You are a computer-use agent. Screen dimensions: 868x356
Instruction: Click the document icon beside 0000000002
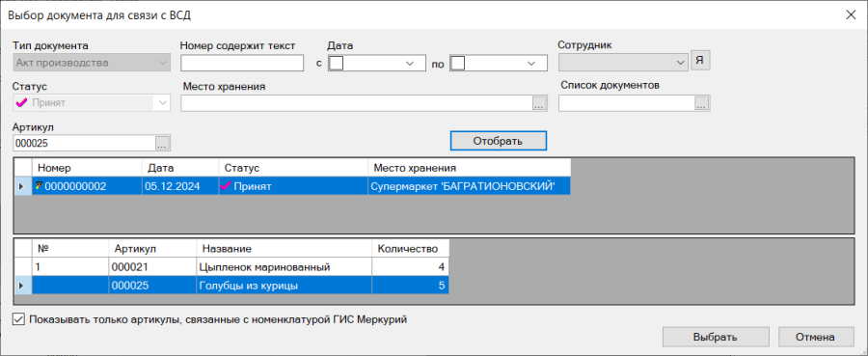click(x=40, y=186)
